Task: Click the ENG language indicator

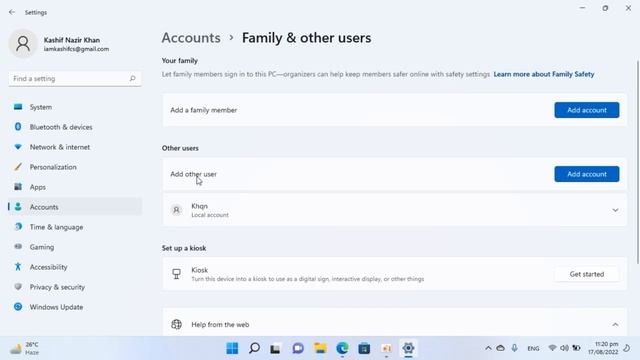Action: tap(533, 349)
